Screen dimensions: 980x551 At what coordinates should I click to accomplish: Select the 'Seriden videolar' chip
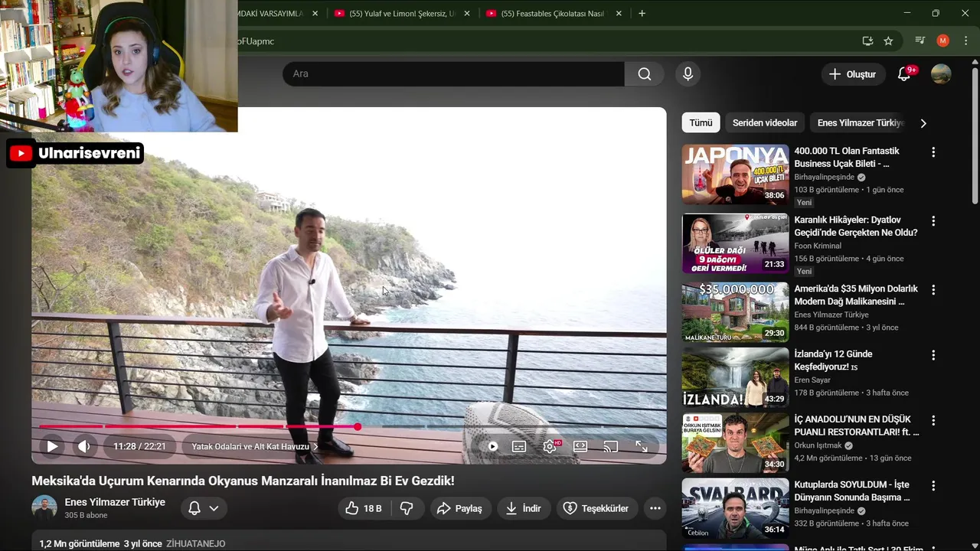coord(765,122)
